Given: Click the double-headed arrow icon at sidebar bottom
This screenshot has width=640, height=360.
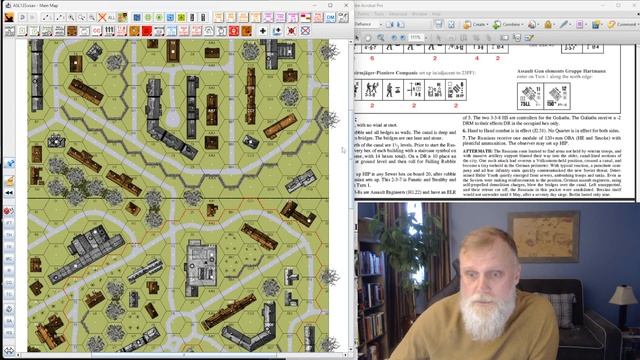Looking at the screenshot, I should 9,350.
